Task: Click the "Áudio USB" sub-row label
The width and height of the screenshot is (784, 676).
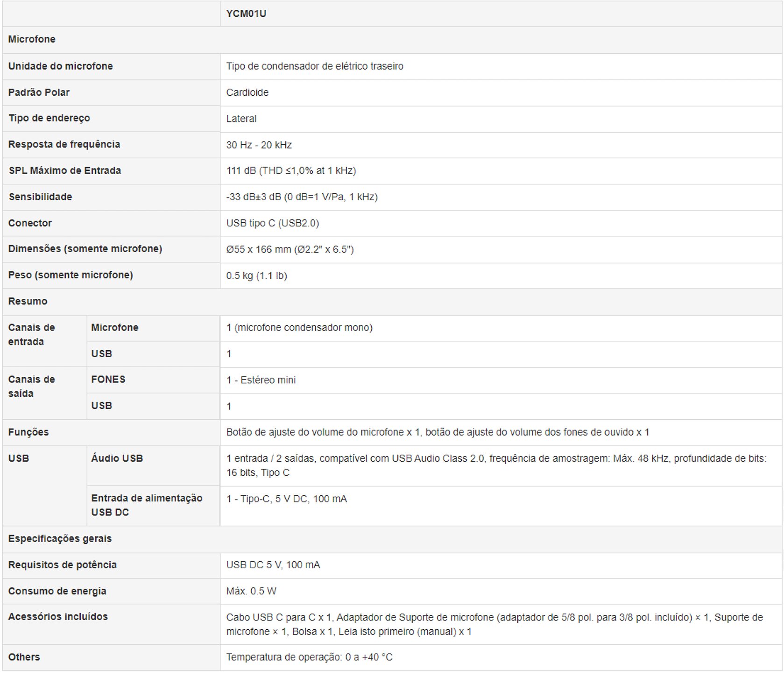Action: (117, 458)
